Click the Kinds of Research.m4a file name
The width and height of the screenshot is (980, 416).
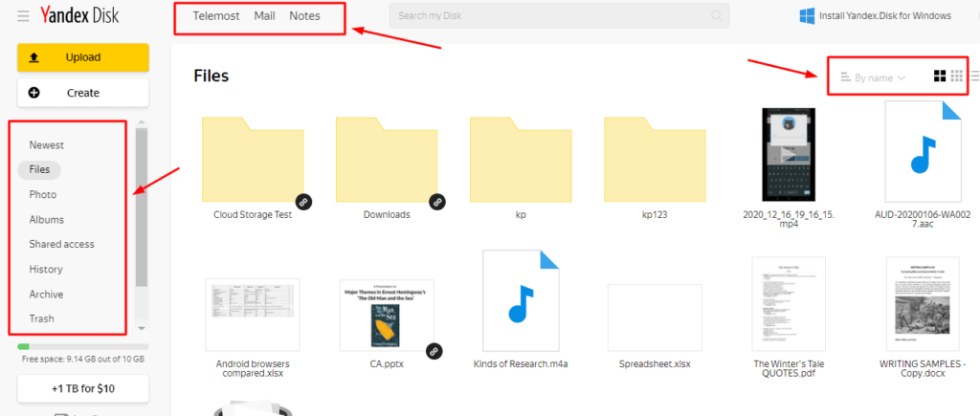coord(521,364)
